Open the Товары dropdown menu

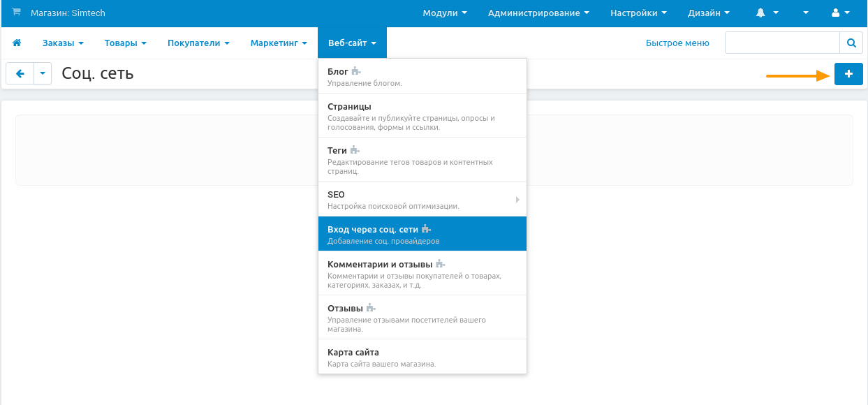[125, 43]
